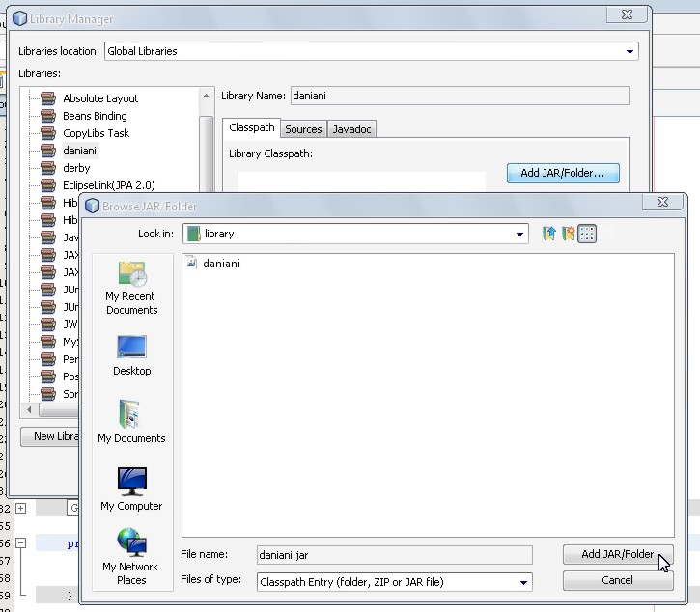Open My Documents shortcut

pos(131,422)
